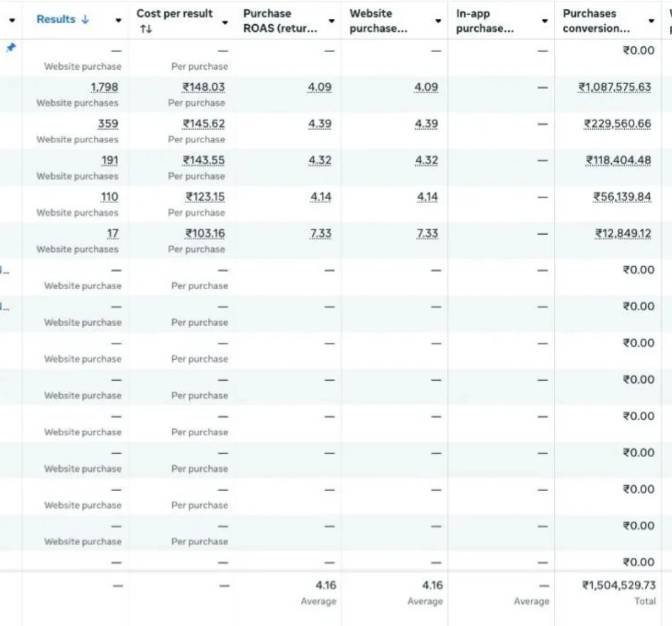Screen dimensions: 672x626
Task: Click the 7.33 Purchase ROAS value
Action: tap(320, 233)
